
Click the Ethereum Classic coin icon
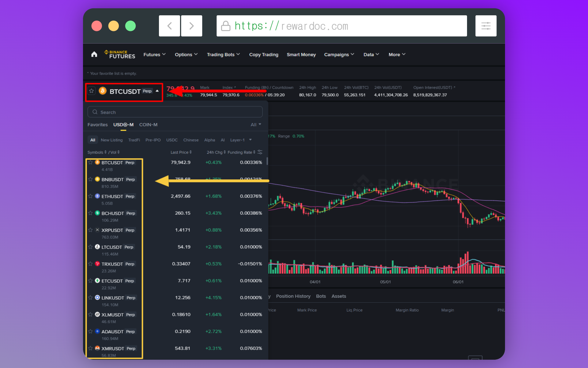[97, 281]
